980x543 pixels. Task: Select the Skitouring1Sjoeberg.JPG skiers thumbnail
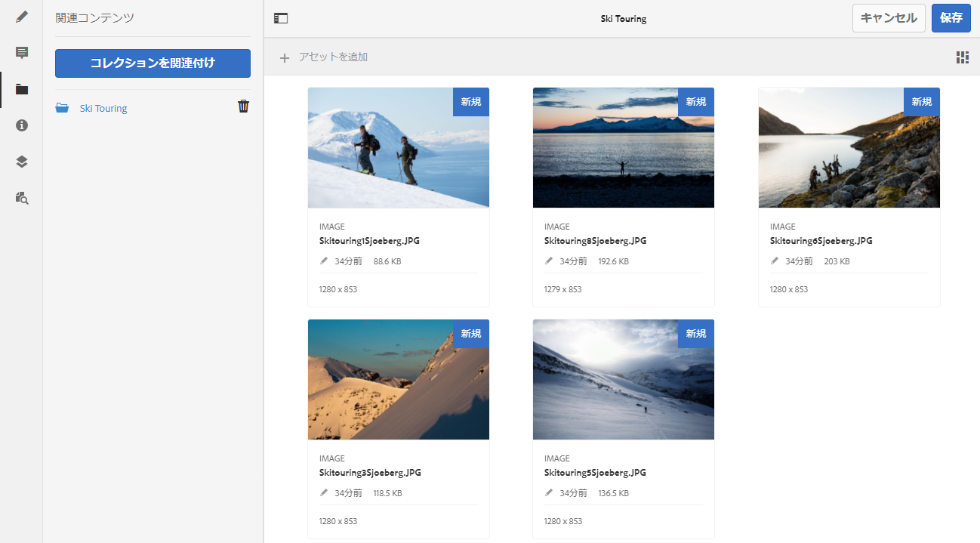pos(399,148)
